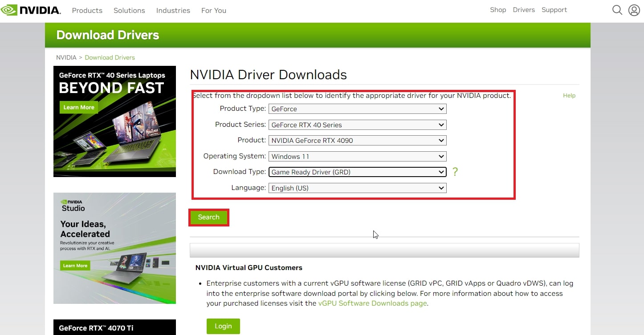The image size is (644, 335).
Task: Open the Drivers link in the header
Action: pos(524,10)
